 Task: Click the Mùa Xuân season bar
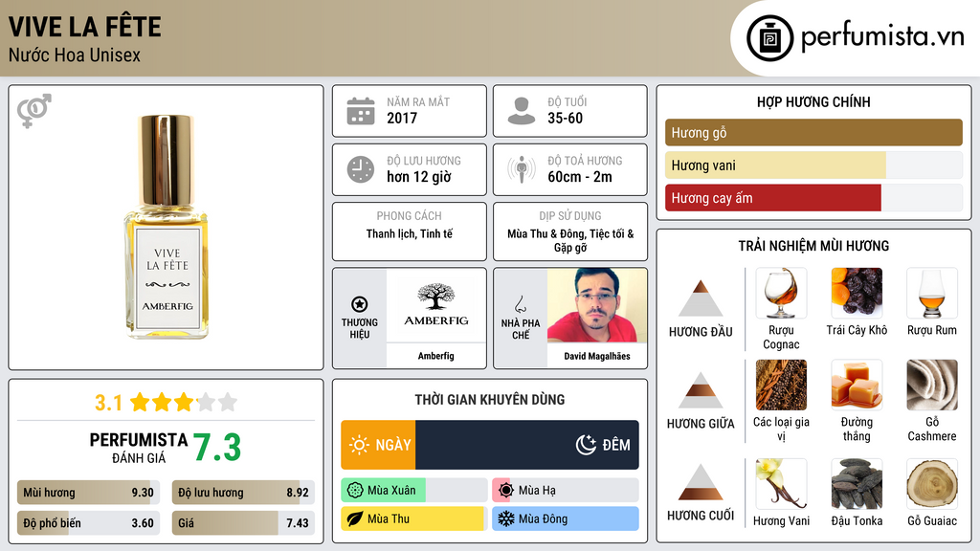414,491
